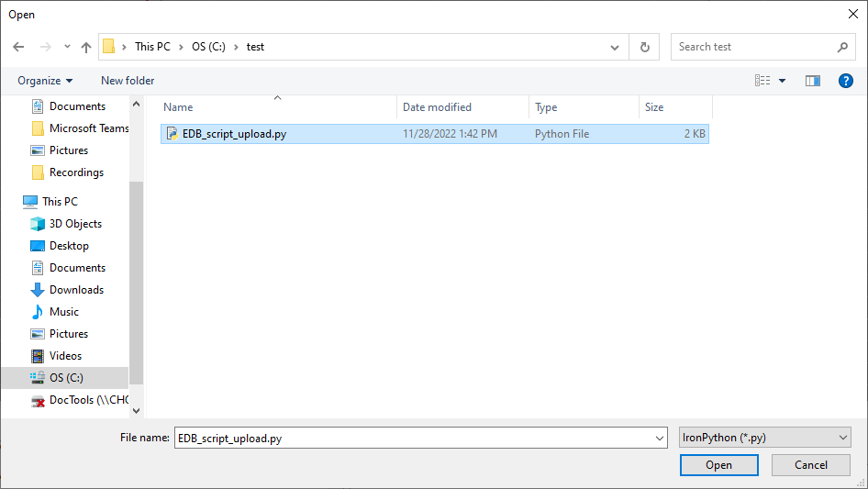The width and height of the screenshot is (868, 489).
Task: Go up one folder level
Action: coord(86,47)
